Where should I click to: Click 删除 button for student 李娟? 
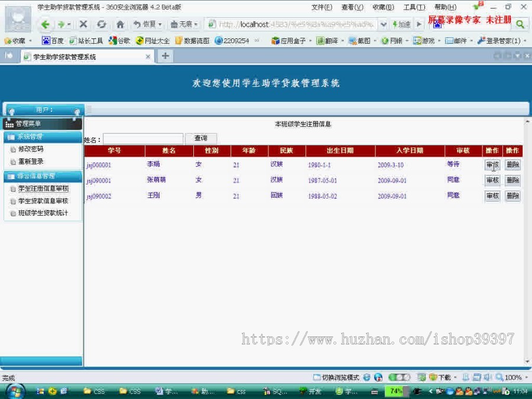512,165
